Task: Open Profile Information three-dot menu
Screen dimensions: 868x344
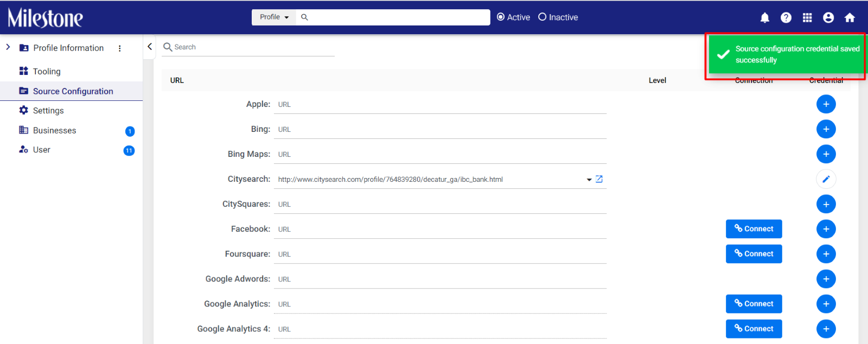Action: point(120,48)
